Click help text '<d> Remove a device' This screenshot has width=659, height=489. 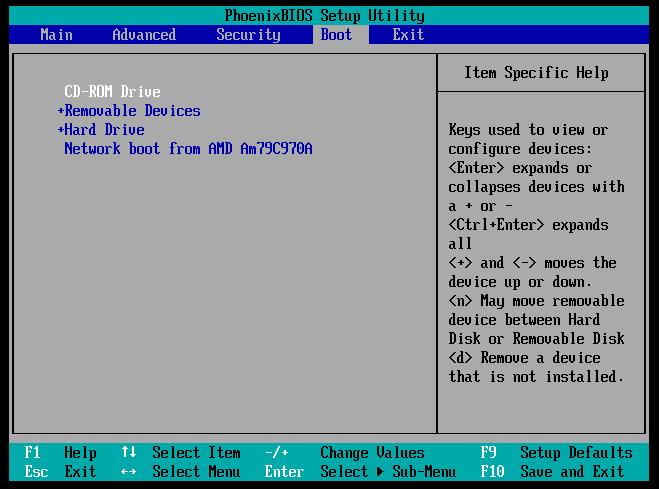(x=525, y=358)
